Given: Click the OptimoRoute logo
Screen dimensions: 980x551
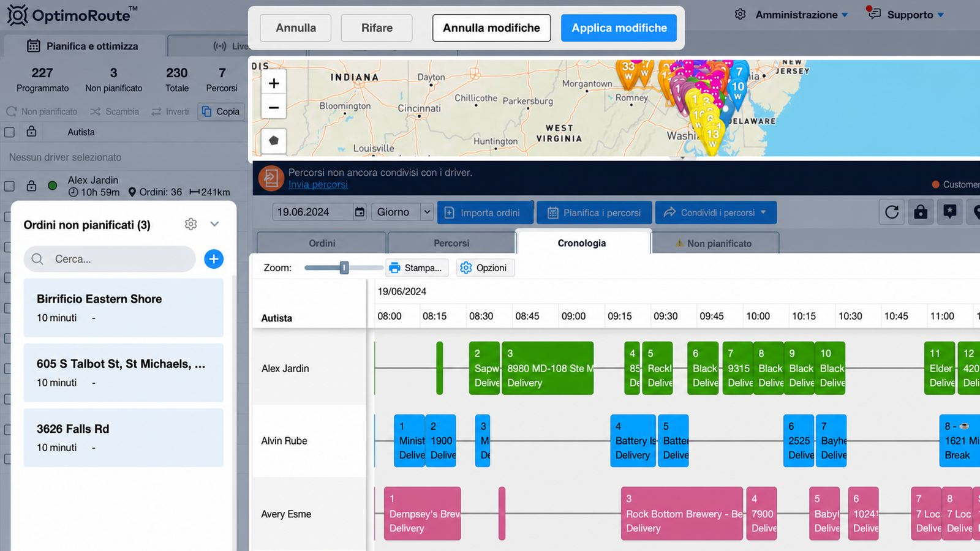Looking at the screenshot, I should click(x=72, y=15).
